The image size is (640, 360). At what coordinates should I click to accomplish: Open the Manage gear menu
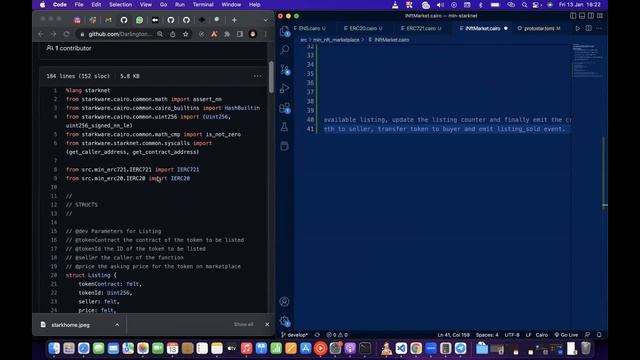284,321
